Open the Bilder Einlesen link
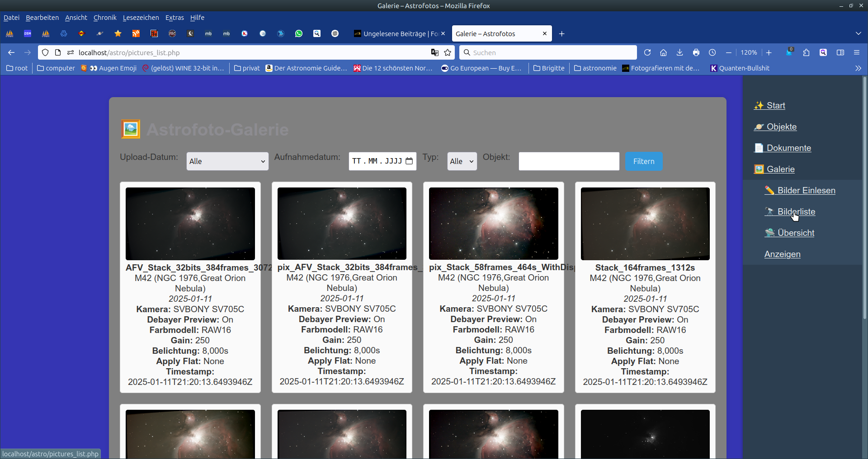The width and height of the screenshot is (868, 459). pyautogui.click(x=800, y=190)
